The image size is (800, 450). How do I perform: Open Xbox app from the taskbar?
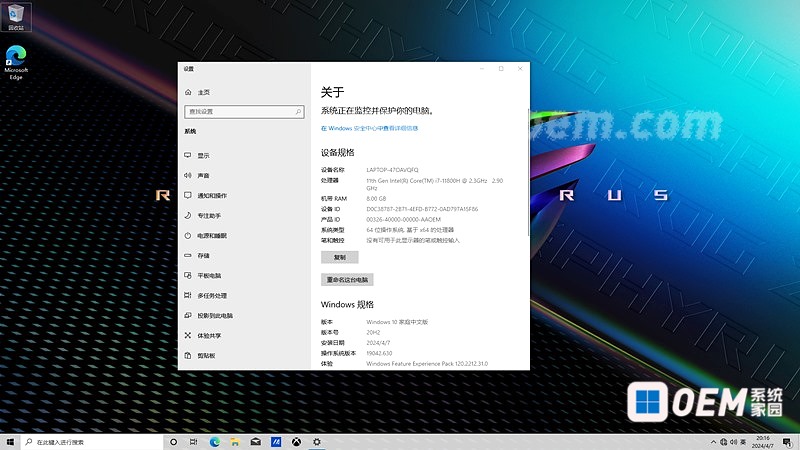pyautogui.click(x=296, y=442)
